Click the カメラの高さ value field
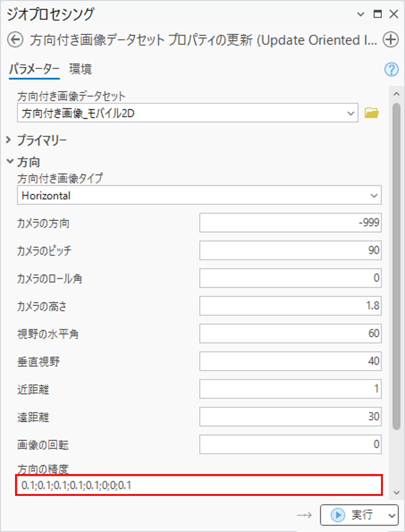Image resolution: width=405 pixels, height=532 pixels. coord(290,306)
